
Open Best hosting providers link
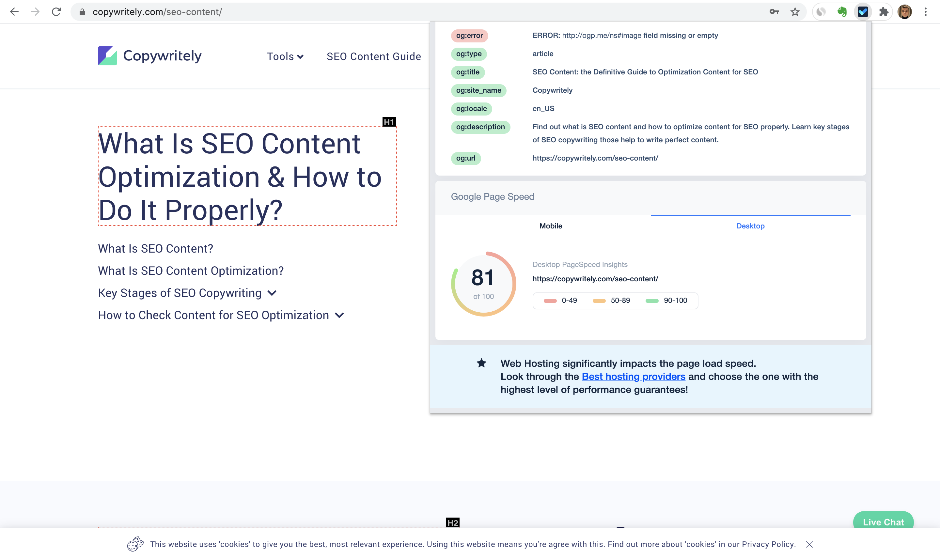click(x=633, y=376)
